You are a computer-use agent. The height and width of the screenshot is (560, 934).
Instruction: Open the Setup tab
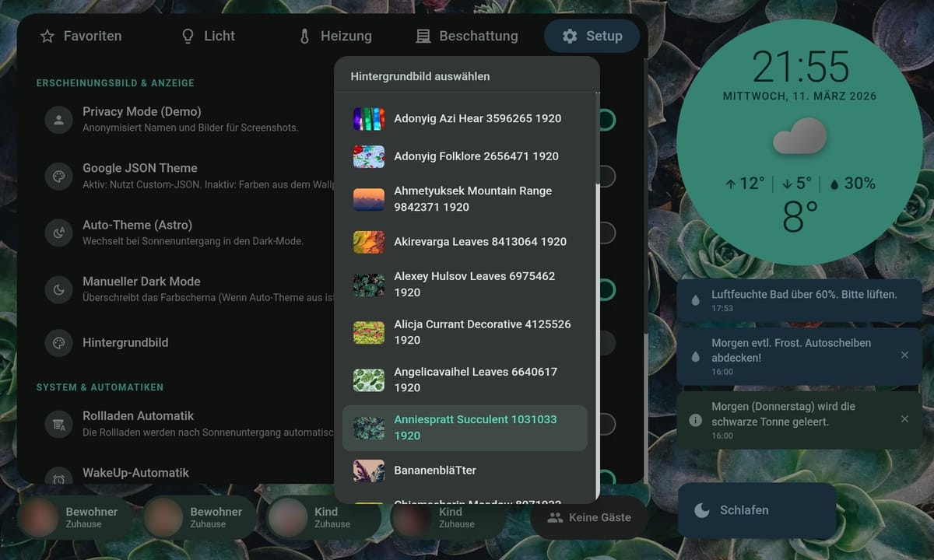tap(592, 36)
